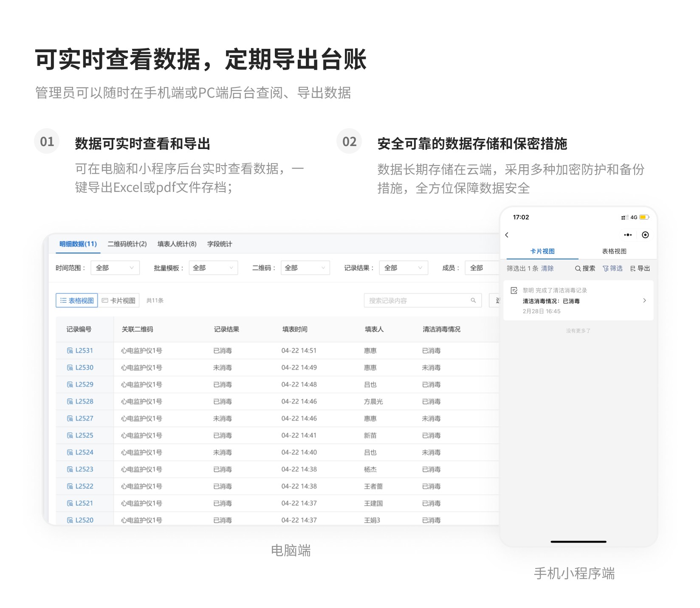This screenshot has height=608, width=700.
Task: Focus the 搜索记录内容 search field
Action: [x=423, y=301]
